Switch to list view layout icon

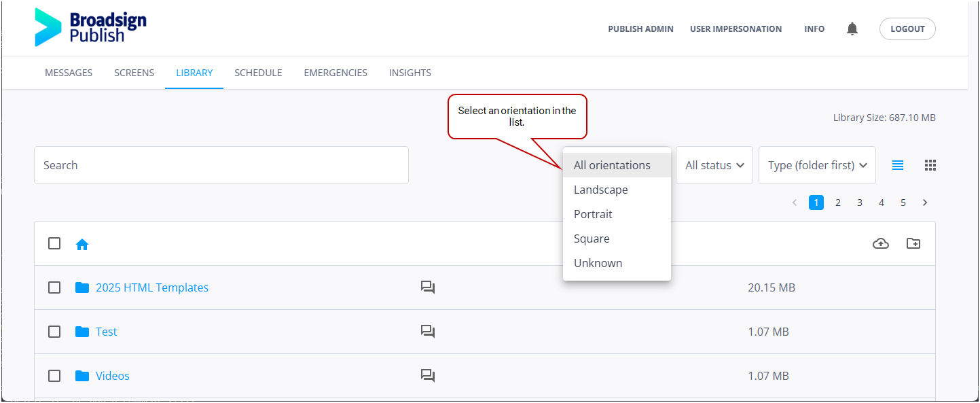pyautogui.click(x=897, y=165)
